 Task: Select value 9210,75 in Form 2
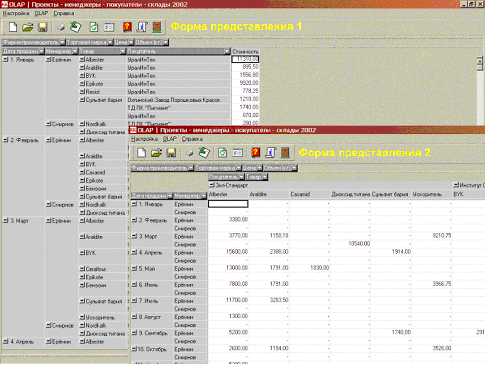(x=442, y=236)
